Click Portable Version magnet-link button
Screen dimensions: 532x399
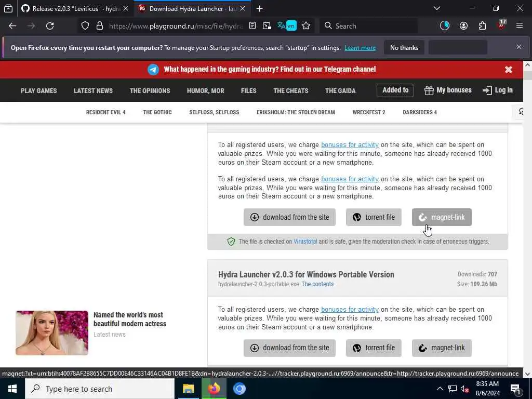(x=442, y=348)
